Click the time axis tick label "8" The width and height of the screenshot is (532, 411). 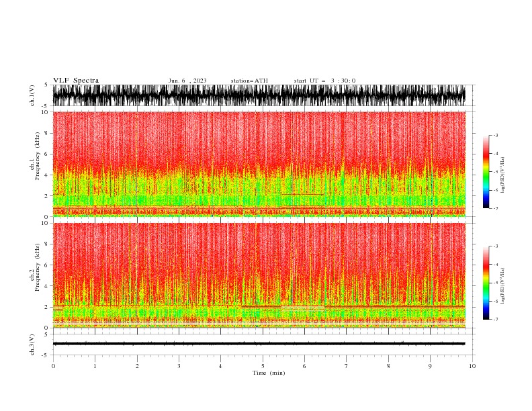[x=388, y=366]
